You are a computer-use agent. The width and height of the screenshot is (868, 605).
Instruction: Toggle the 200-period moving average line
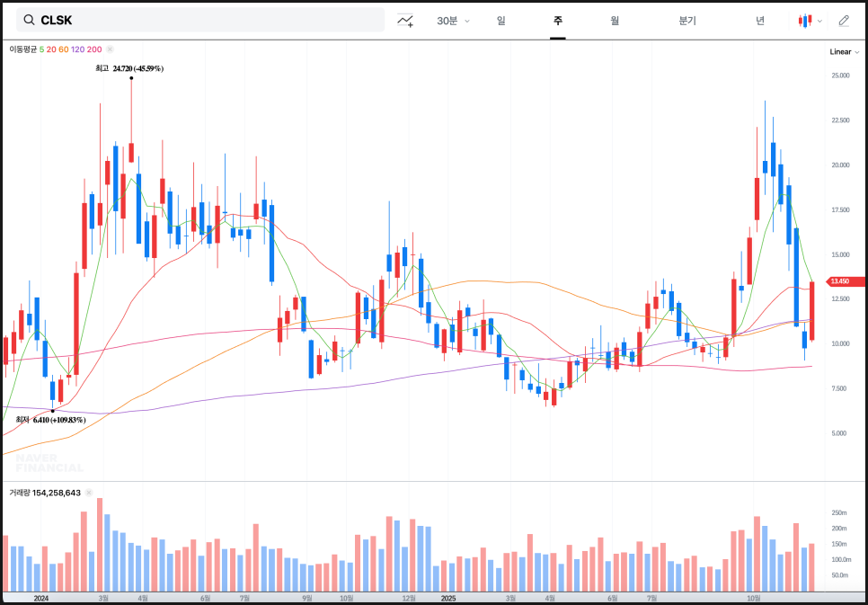pos(93,49)
